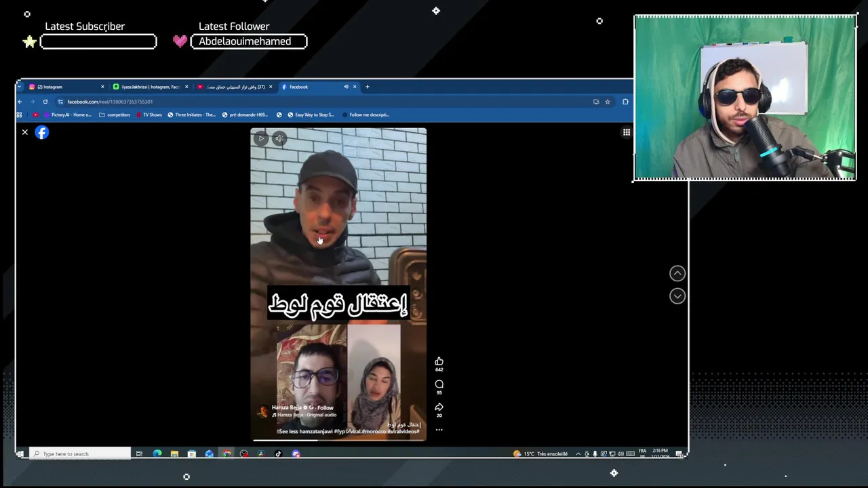Seek on the reel progress bar
Image resolution: width=868 pixels, height=488 pixels.
pos(338,439)
